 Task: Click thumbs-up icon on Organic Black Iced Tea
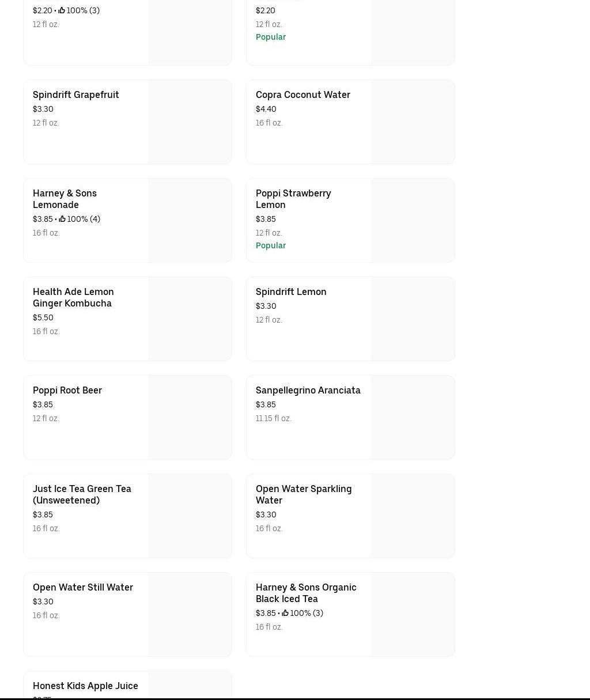pos(285,613)
